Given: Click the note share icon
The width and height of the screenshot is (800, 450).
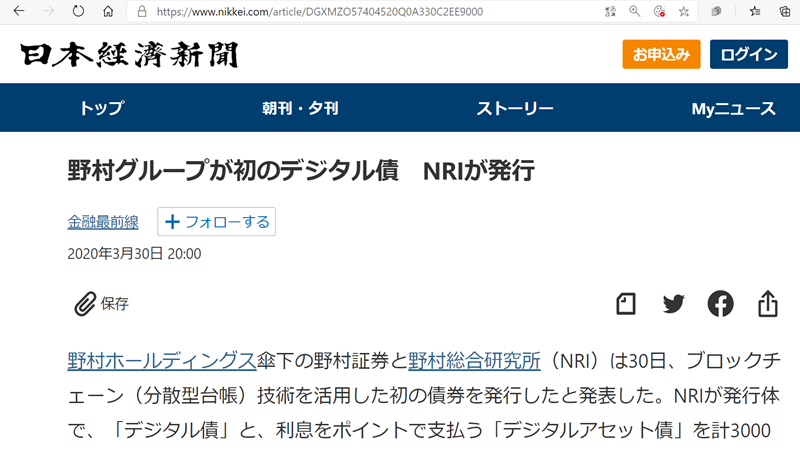Looking at the screenshot, I should point(626,304).
